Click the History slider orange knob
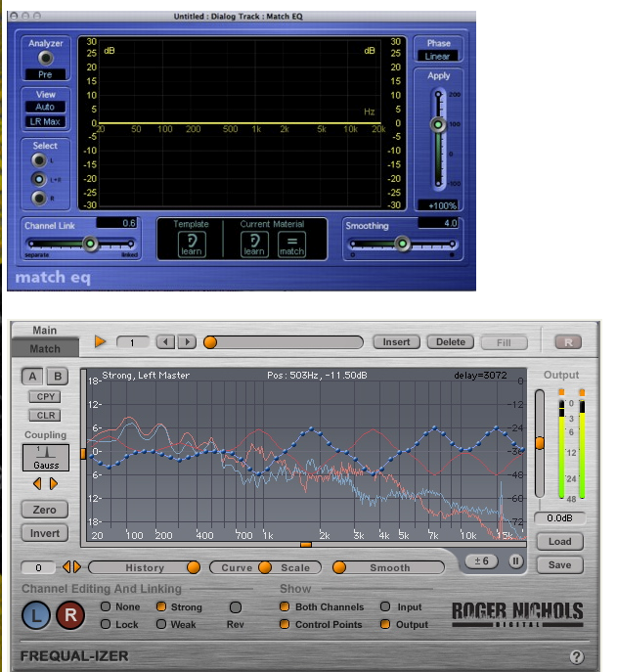The height and width of the screenshot is (672, 617). (194, 567)
